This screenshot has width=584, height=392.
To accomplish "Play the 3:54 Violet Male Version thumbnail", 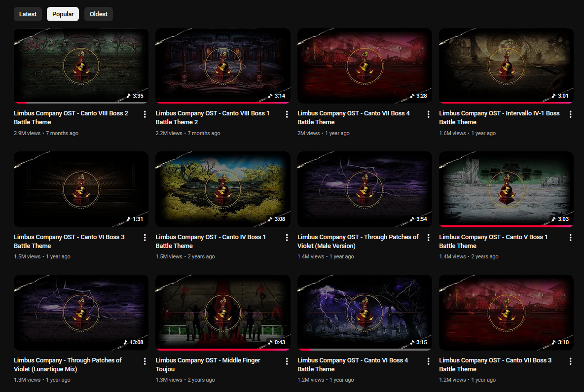I will coord(365,189).
